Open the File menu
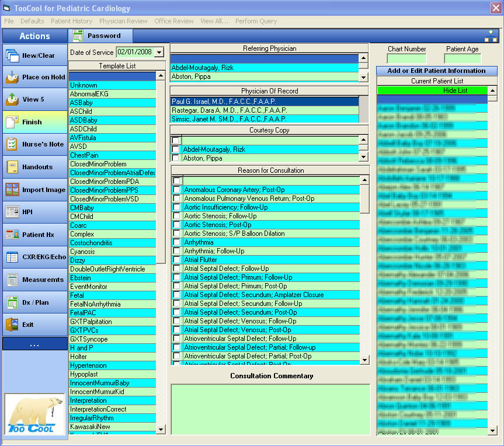The width and height of the screenshot is (504, 446). tap(9, 21)
